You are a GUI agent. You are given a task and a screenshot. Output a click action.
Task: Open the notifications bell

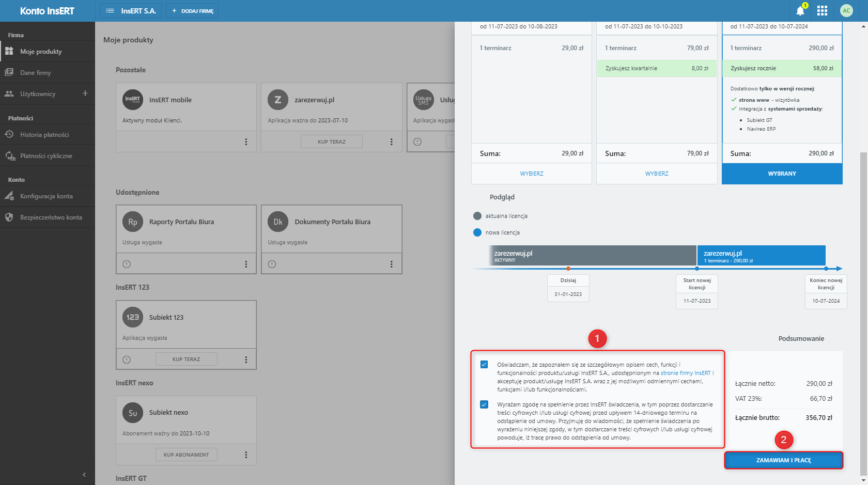click(x=800, y=10)
